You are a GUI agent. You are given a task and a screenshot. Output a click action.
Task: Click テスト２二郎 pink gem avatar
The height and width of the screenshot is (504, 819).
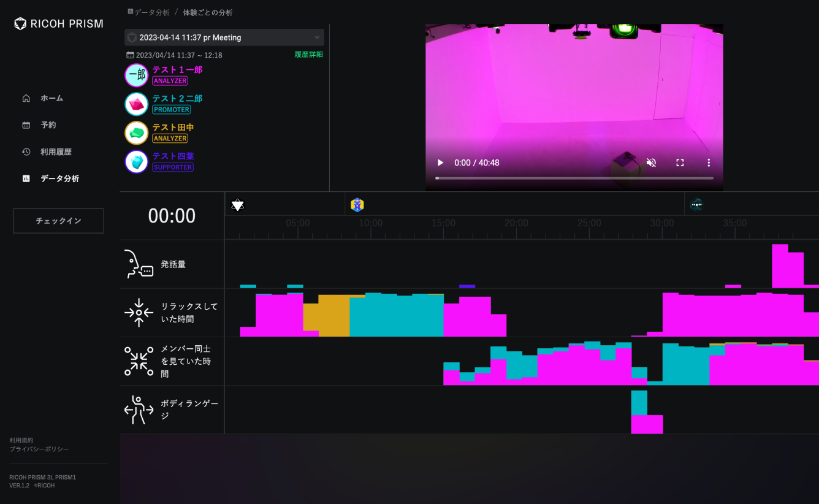(x=136, y=104)
